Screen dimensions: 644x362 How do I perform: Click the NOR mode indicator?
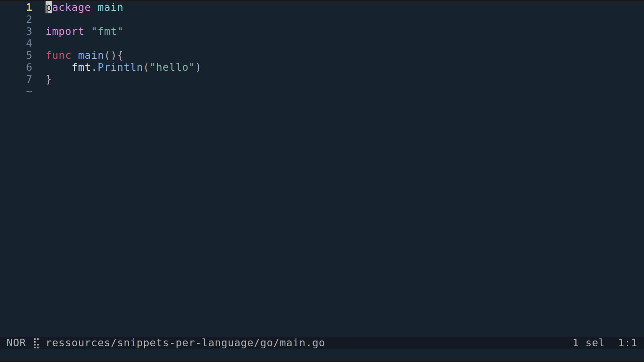pyautogui.click(x=16, y=343)
